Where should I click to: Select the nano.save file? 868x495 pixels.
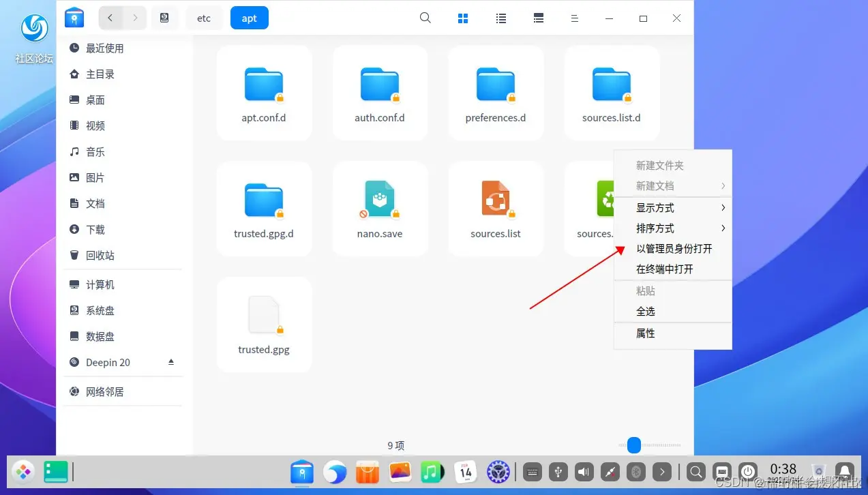(380, 209)
